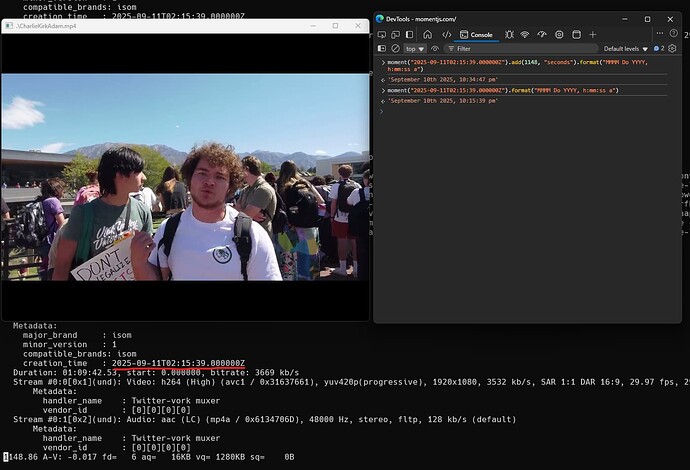Open Console settings gear
This screenshot has height=470, width=690.
[672, 48]
